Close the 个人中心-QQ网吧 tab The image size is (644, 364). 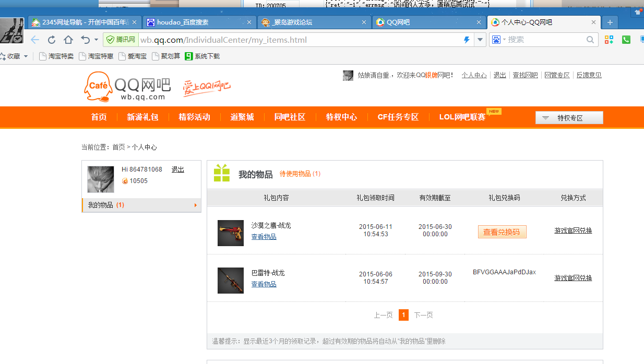[x=593, y=22]
